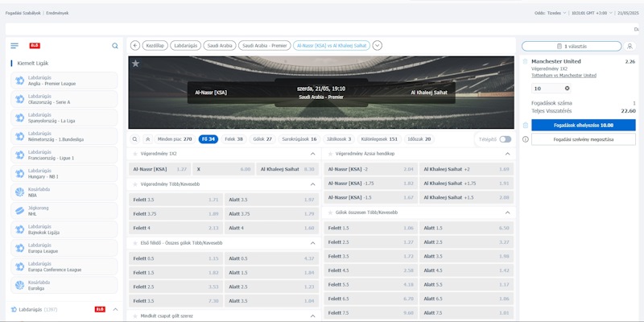
Task: Click the stake input field showing 10
Action: pyautogui.click(x=551, y=89)
